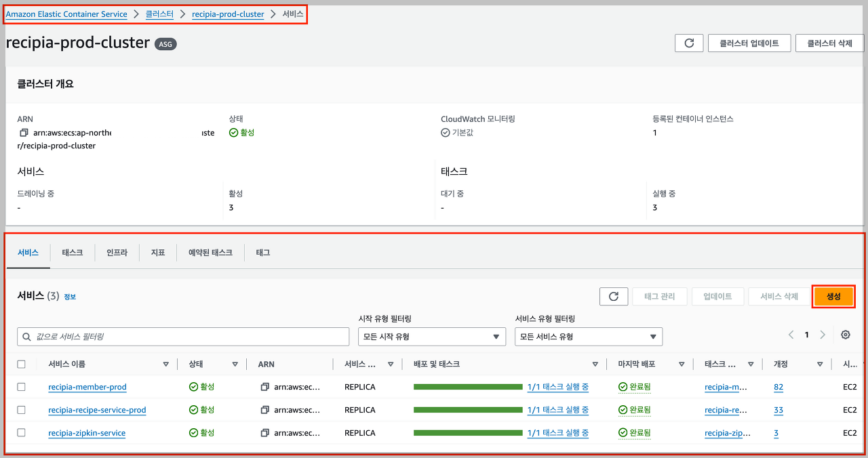Switch to the 태스크 tab
The image size is (868, 458).
[x=73, y=252]
